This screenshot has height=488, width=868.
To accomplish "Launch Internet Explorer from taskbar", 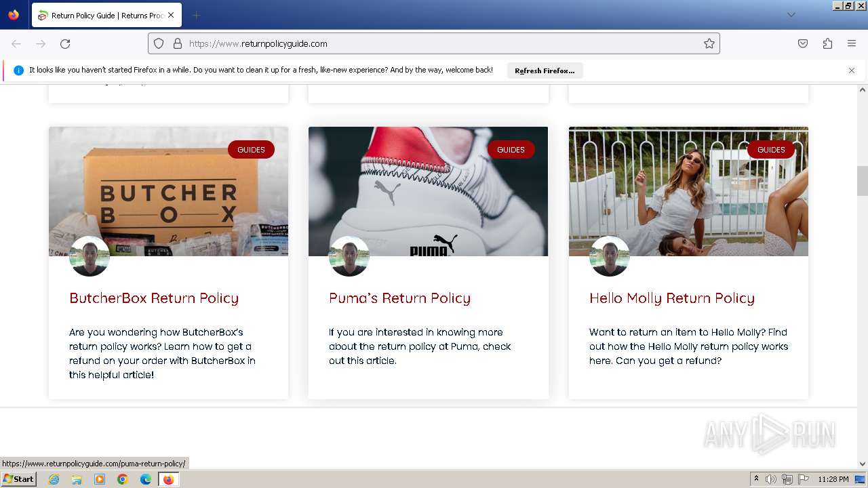I will coord(54,479).
